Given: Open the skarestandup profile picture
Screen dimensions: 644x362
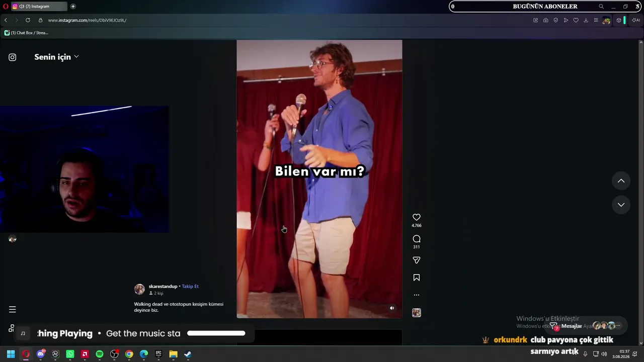Looking at the screenshot, I should pos(139,289).
